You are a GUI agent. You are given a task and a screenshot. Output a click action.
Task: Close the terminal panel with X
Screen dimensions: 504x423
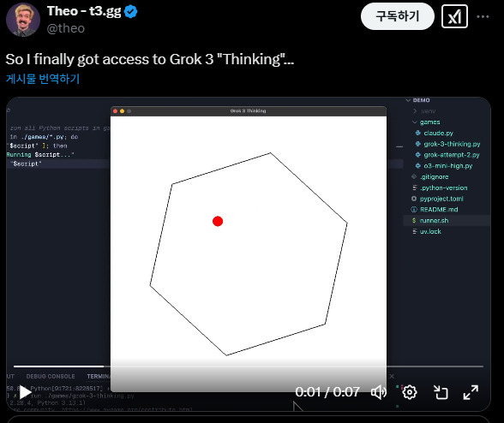392,376
